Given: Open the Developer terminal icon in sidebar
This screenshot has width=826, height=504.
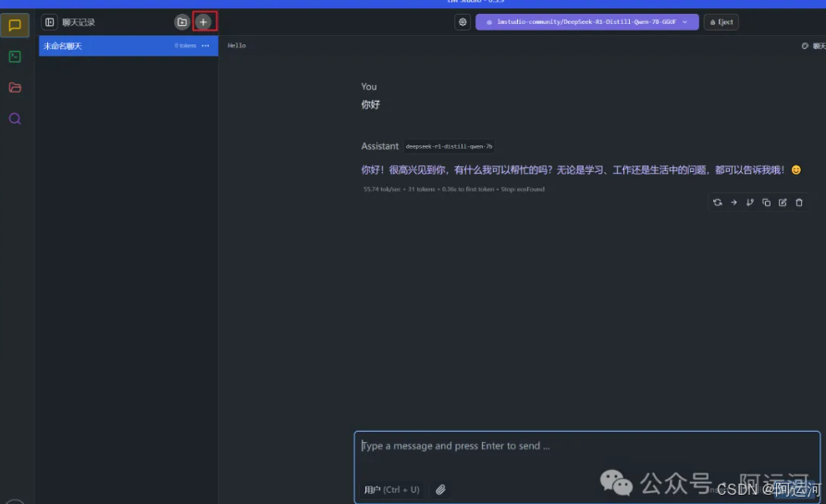Looking at the screenshot, I should coord(15,56).
